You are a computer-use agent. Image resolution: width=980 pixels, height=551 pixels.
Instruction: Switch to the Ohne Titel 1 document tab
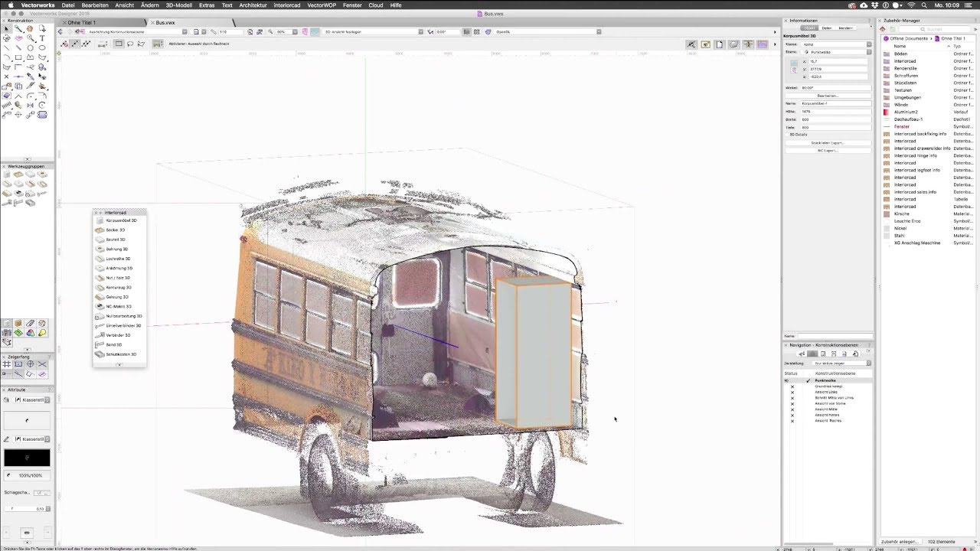tap(81, 23)
